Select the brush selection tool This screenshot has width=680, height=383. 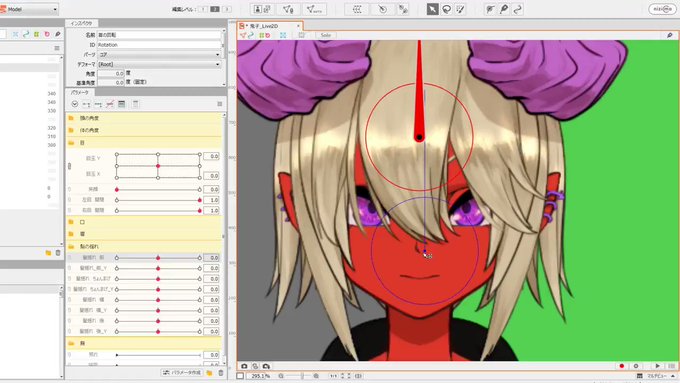460,9
